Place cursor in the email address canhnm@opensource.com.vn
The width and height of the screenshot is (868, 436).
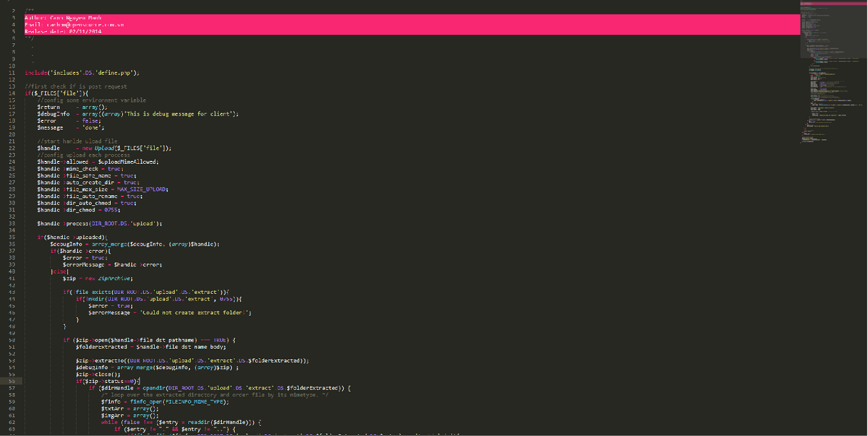[78, 24]
